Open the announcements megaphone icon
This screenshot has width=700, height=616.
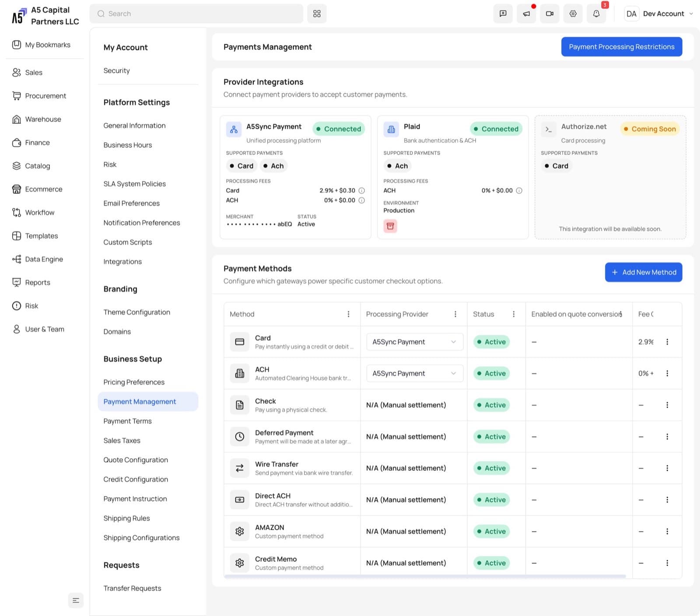pyautogui.click(x=526, y=14)
